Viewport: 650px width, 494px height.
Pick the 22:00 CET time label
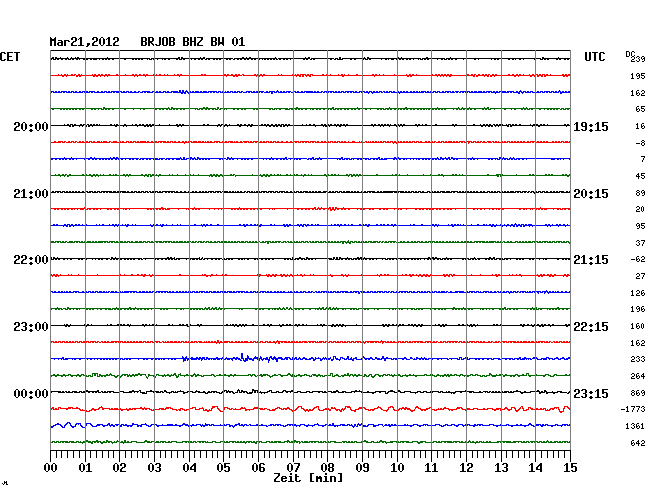click(x=31, y=260)
